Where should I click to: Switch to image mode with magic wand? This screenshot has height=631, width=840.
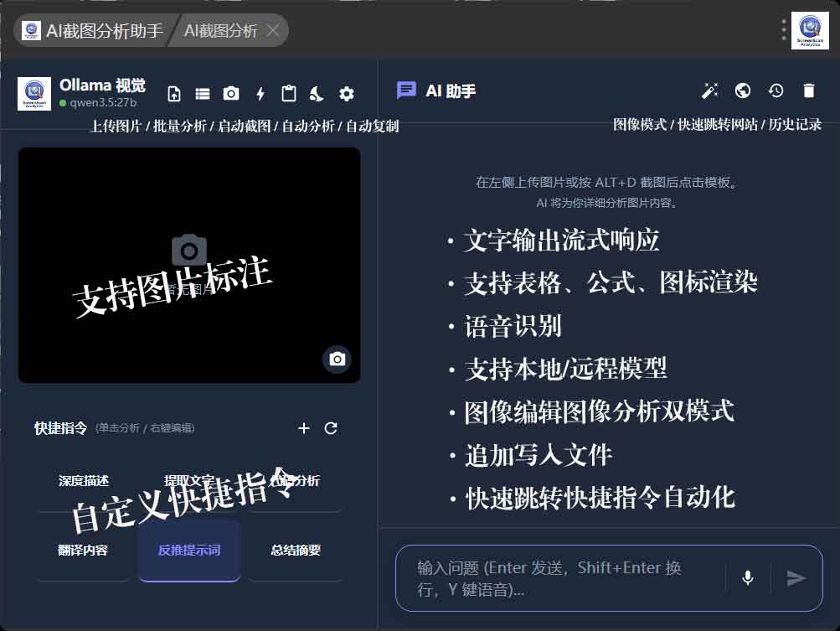(x=710, y=91)
